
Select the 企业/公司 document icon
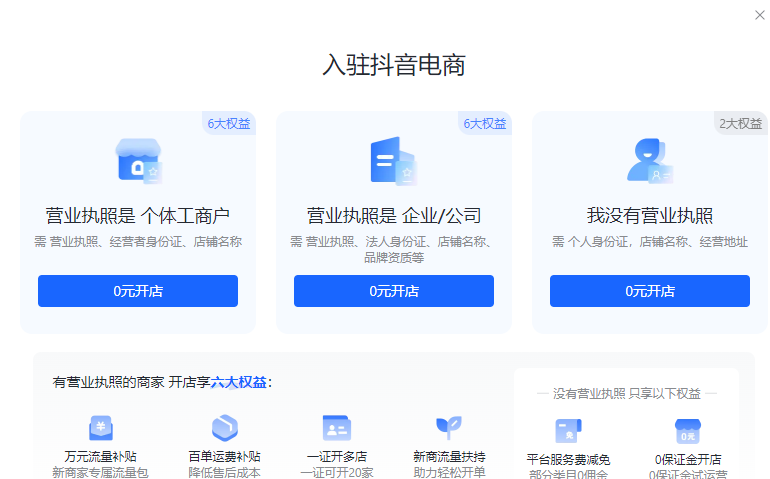[394, 161]
